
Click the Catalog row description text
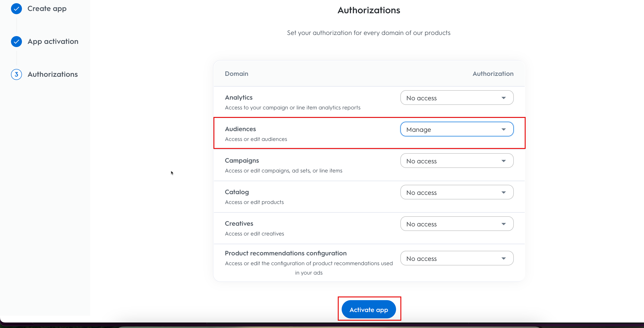254,202
